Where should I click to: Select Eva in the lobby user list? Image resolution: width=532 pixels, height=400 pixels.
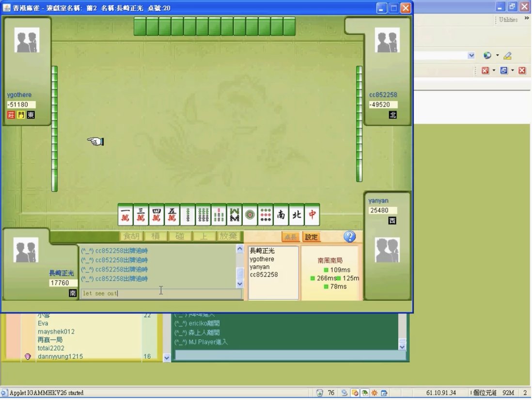[x=43, y=323]
